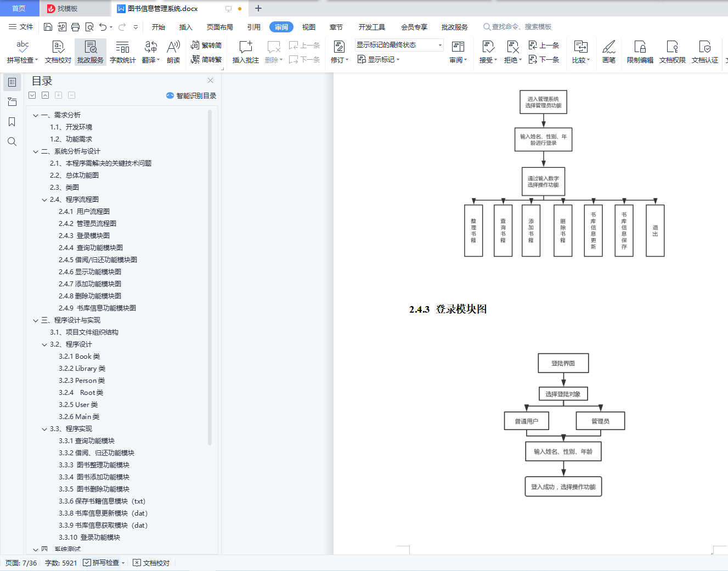Screen dimensions: 728x571
Task: Open the 拼写检查 spell check tool
Action: coord(22,52)
